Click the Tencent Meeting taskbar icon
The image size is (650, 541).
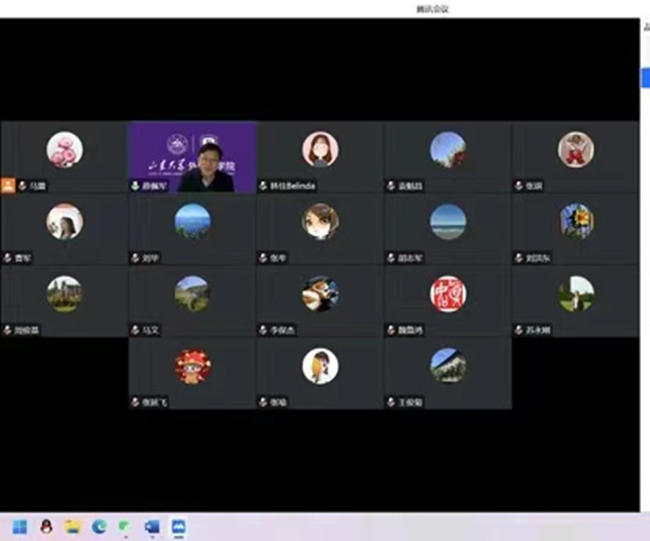click(178, 526)
